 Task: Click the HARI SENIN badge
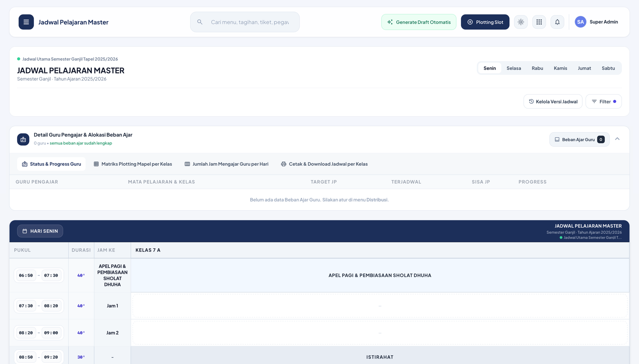(x=40, y=231)
